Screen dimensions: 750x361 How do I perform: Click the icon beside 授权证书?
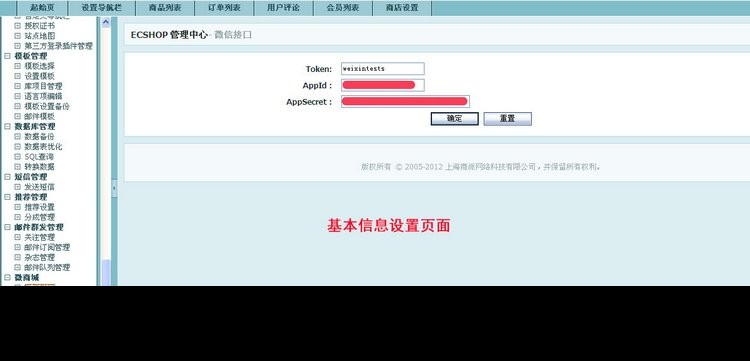tap(18, 26)
